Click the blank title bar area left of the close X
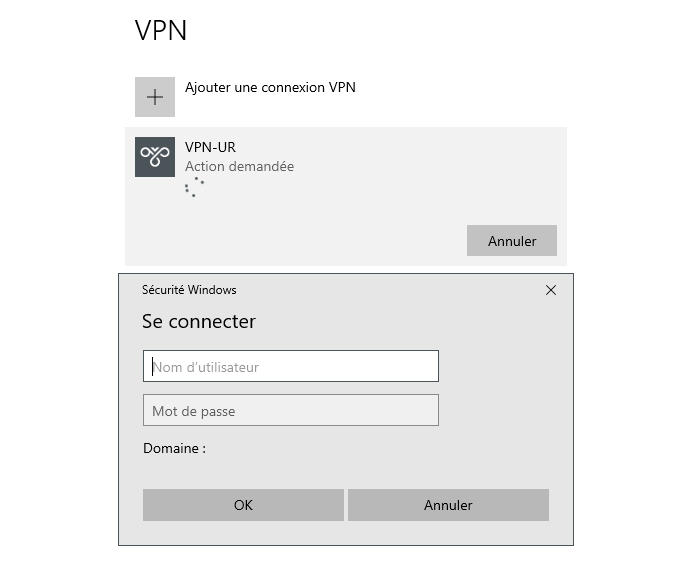This screenshot has height=564, width=696. point(400,290)
